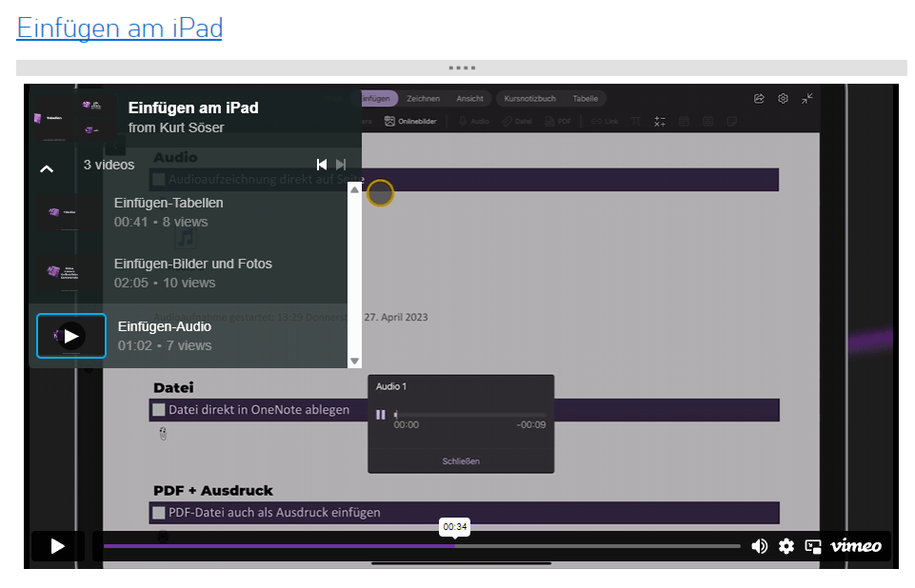This screenshot has height=588, width=915.
Task: Click the dotted drag handle above the video
Action: point(462,69)
